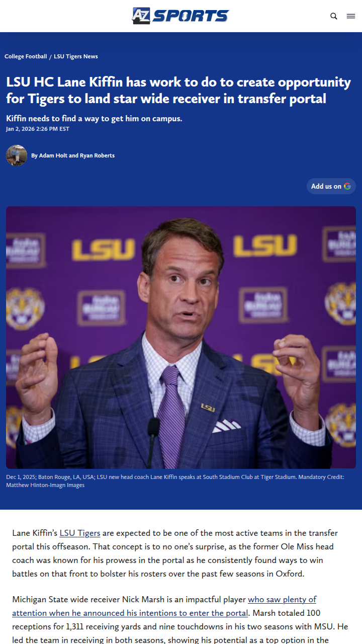The image size is (362, 644).
Task: Open the search magnifier icon
Action: coord(334,16)
